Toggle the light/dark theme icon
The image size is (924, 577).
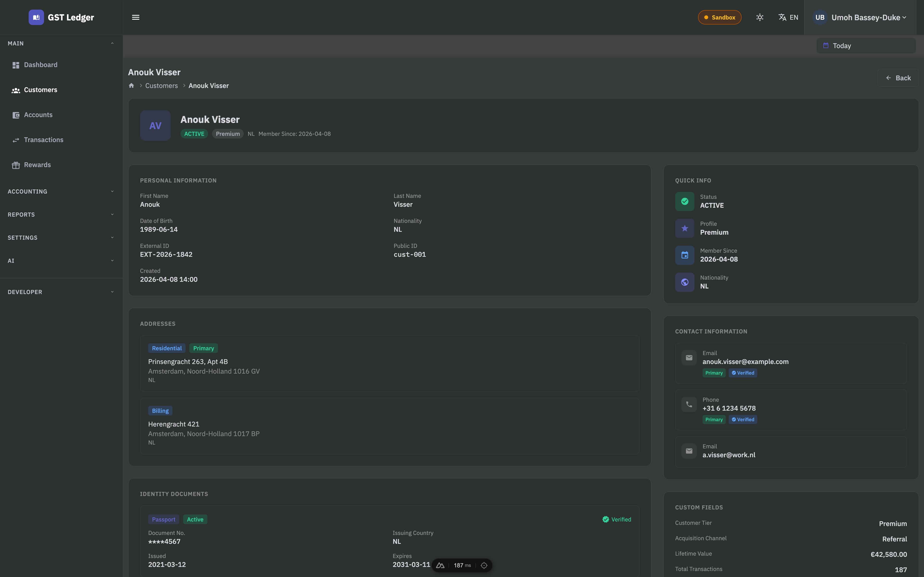coord(759,18)
